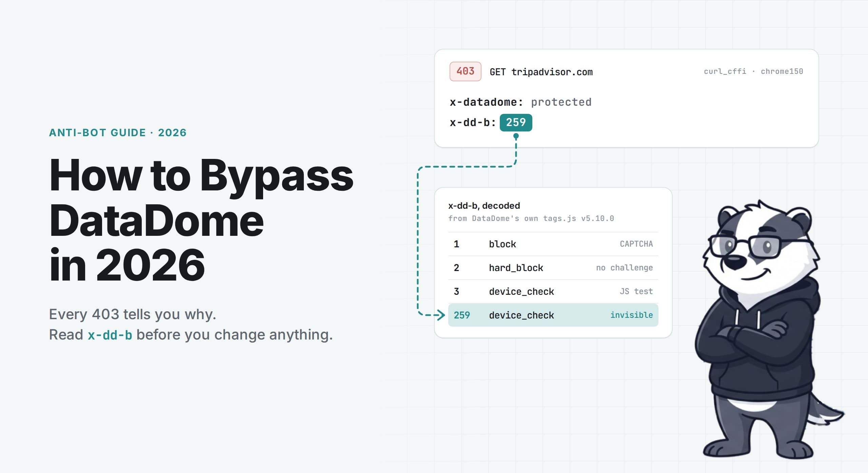Click the 'JS test' cell
Image resolution: width=868 pixels, height=473 pixels.
click(x=636, y=291)
